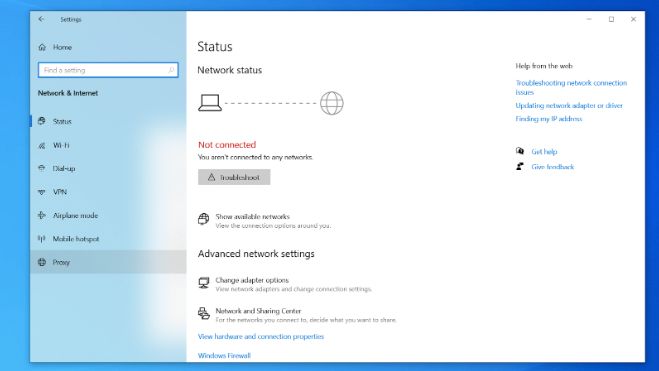Maximize the Settings window
This screenshot has height=371, width=659.
click(612, 19)
